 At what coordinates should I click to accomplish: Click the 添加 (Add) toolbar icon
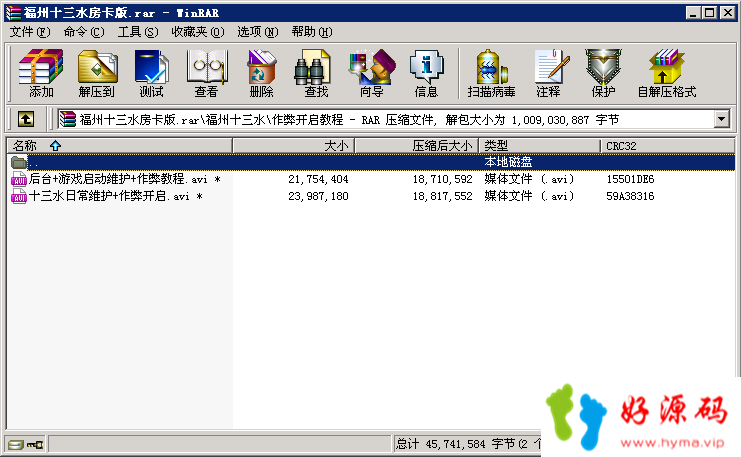(x=41, y=73)
